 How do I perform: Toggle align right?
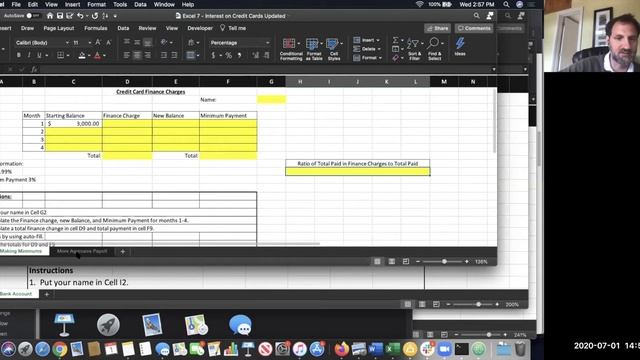point(147,55)
